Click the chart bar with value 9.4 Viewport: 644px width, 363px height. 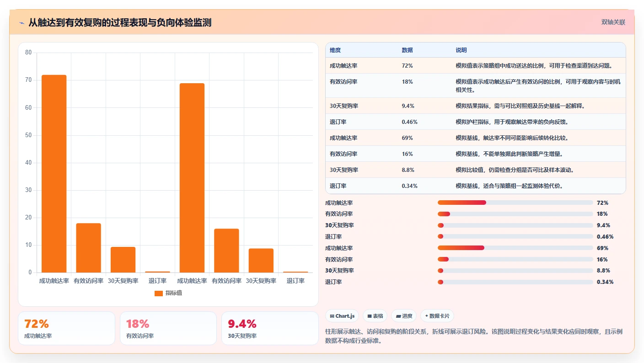point(123,260)
